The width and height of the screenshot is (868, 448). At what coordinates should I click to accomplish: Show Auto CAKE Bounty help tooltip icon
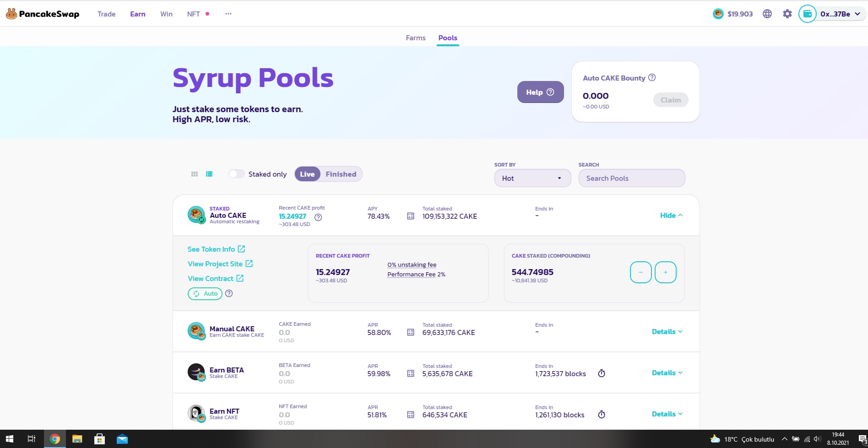point(652,78)
